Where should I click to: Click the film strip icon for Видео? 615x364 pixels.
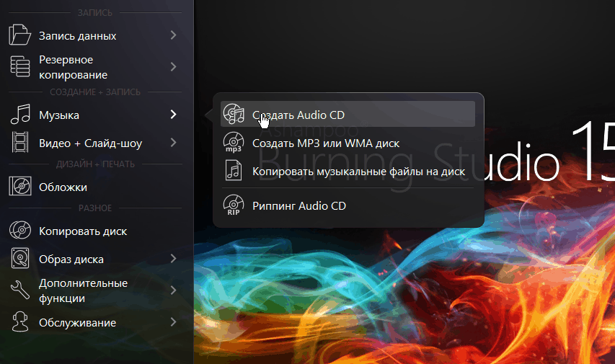(19, 143)
